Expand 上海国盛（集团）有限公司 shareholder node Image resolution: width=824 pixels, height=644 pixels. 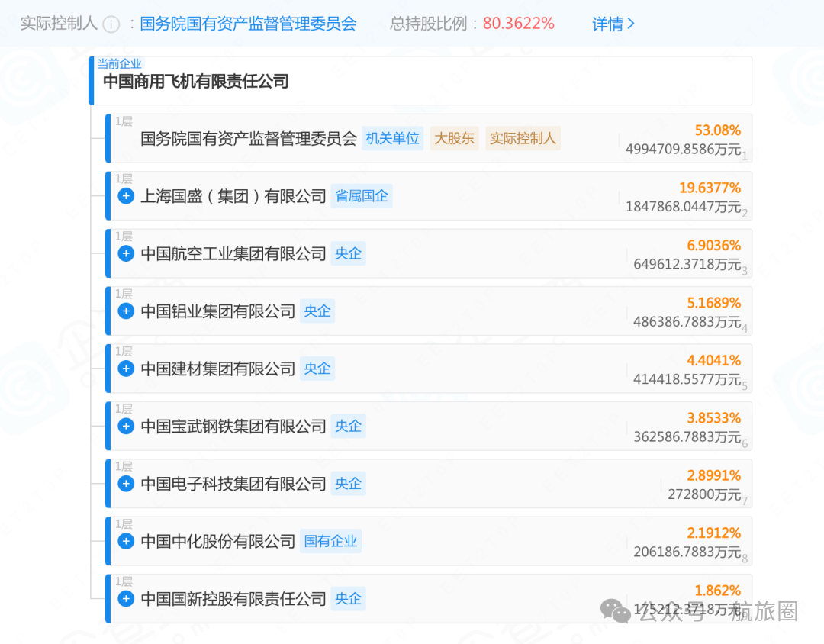126,196
